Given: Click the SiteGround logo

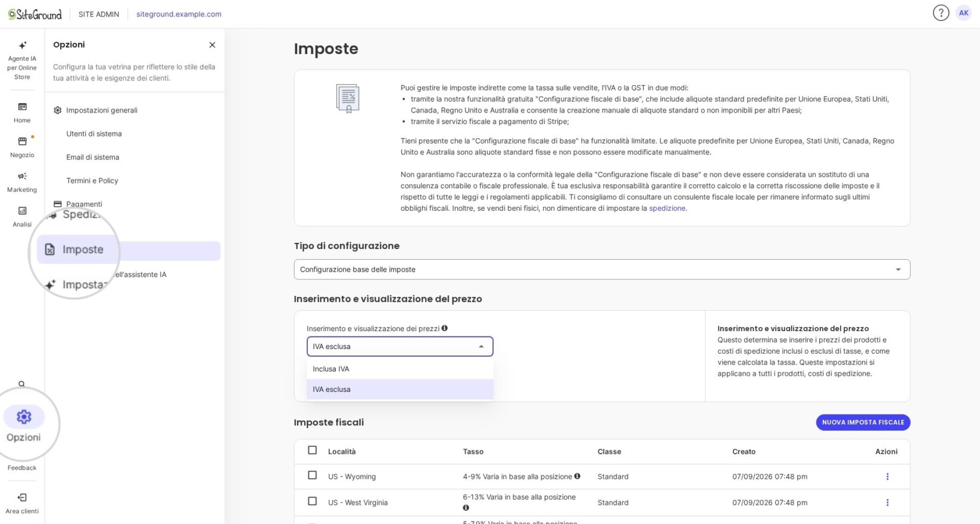Looking at the screenshot, I should coord(35,14).
